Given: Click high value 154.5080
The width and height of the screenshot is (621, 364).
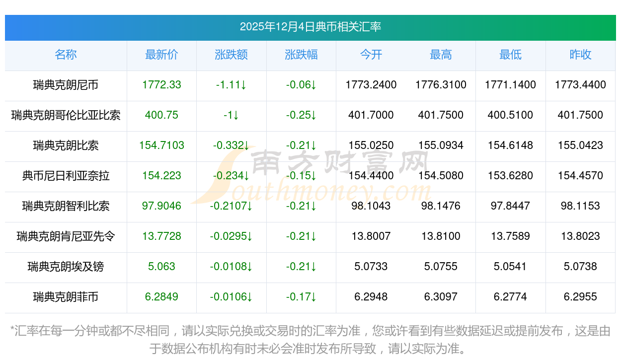Looking at the screenshot, I should pos(441,176).
